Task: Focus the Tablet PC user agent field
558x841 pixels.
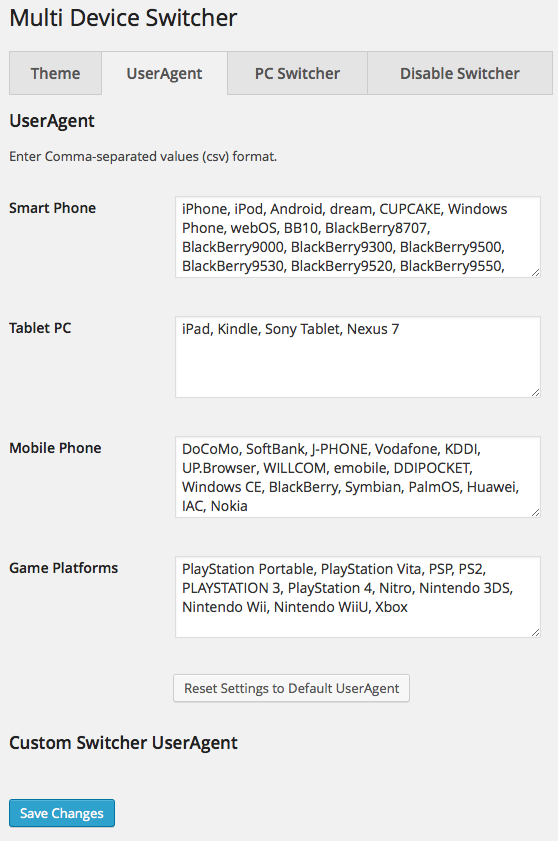Action: click(358, 357)
